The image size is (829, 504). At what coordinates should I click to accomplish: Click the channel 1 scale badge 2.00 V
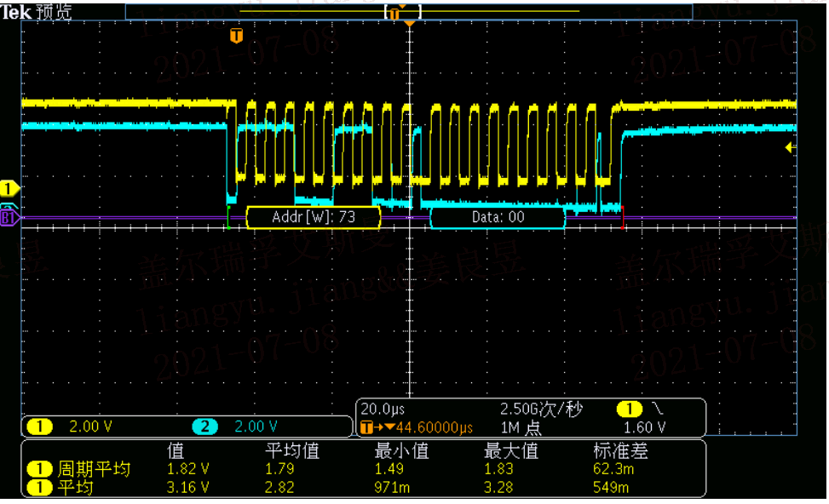coord(70,427)
